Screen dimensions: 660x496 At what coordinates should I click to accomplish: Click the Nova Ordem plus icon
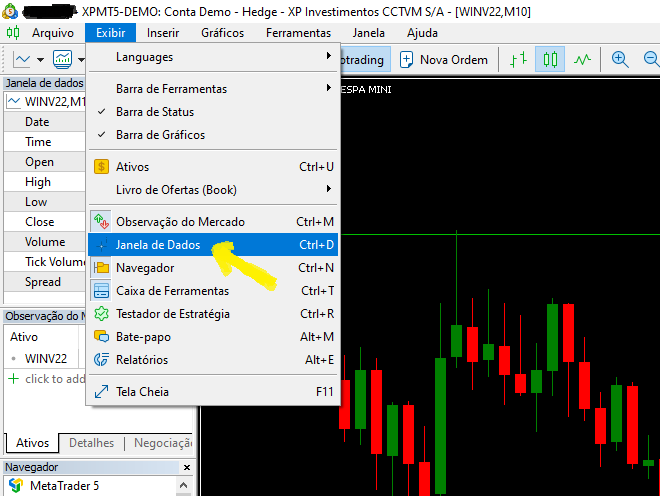(x=406, y=60)
